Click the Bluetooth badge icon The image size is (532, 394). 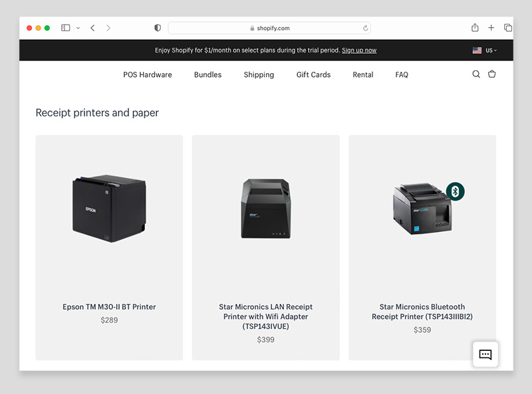456,191
